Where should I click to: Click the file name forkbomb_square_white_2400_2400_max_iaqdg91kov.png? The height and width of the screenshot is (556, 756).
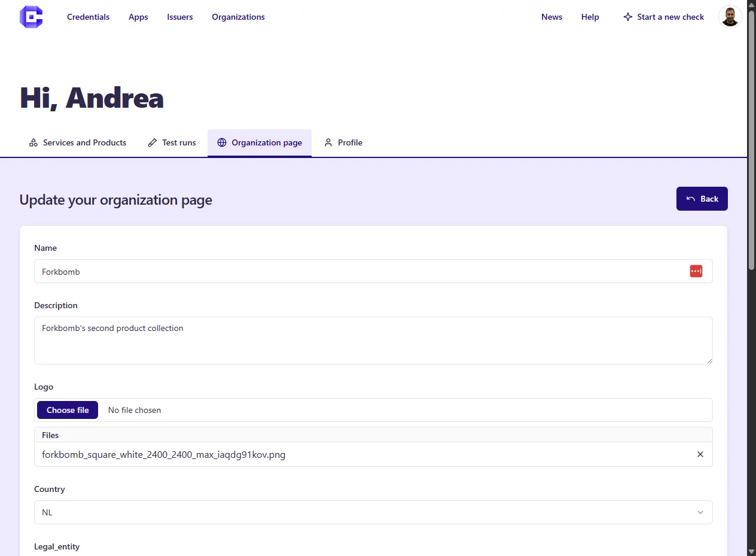coord(163,454)
